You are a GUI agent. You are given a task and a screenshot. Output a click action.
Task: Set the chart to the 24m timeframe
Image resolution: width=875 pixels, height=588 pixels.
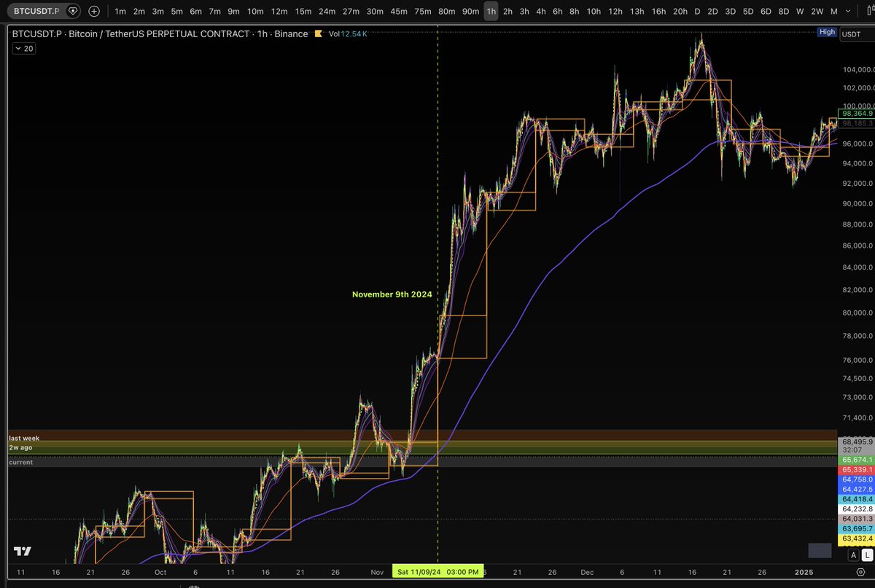point(327,12)
